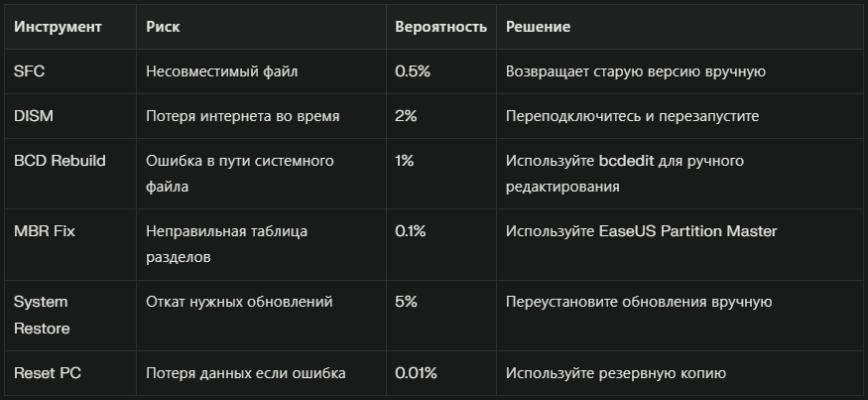The image size is (868, 400).
Task: Select the Reset PC cell
Action: pos(48,373)
